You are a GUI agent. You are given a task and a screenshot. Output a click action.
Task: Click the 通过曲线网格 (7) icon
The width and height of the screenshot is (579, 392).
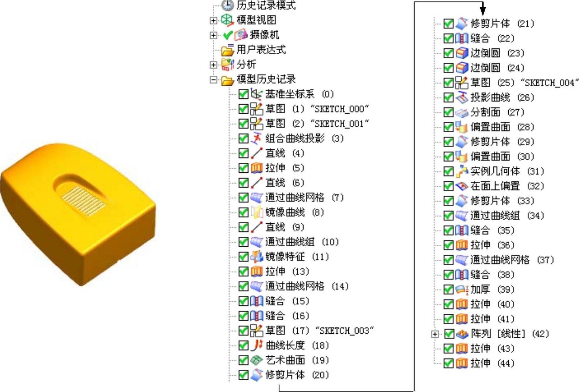(x=257, y=197)
